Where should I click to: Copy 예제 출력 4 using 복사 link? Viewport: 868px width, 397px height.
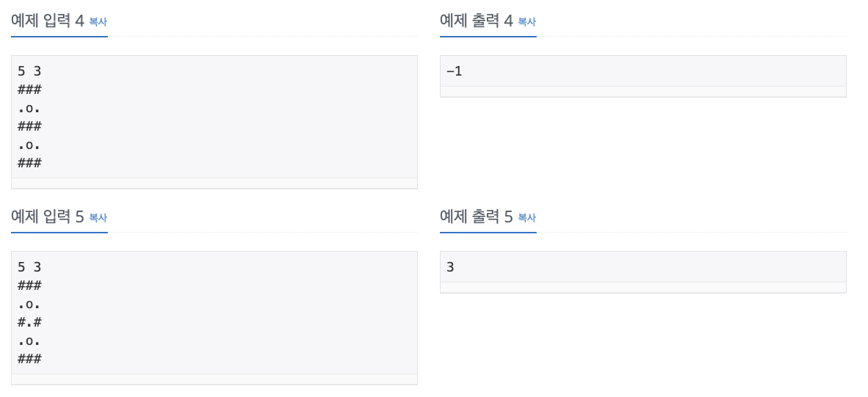(526, 22)
